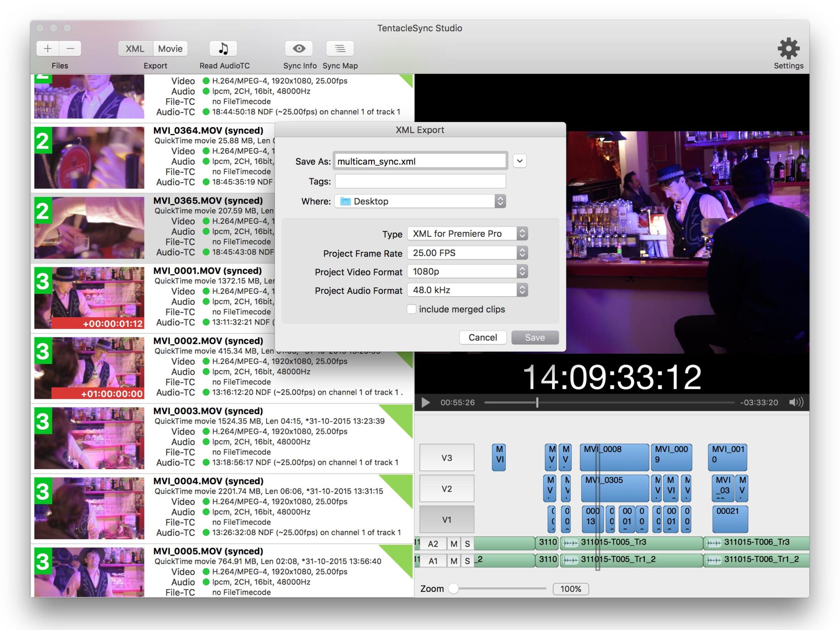Click the timeline Zoom slider handle
840x630 pixels.
[453, 589]
